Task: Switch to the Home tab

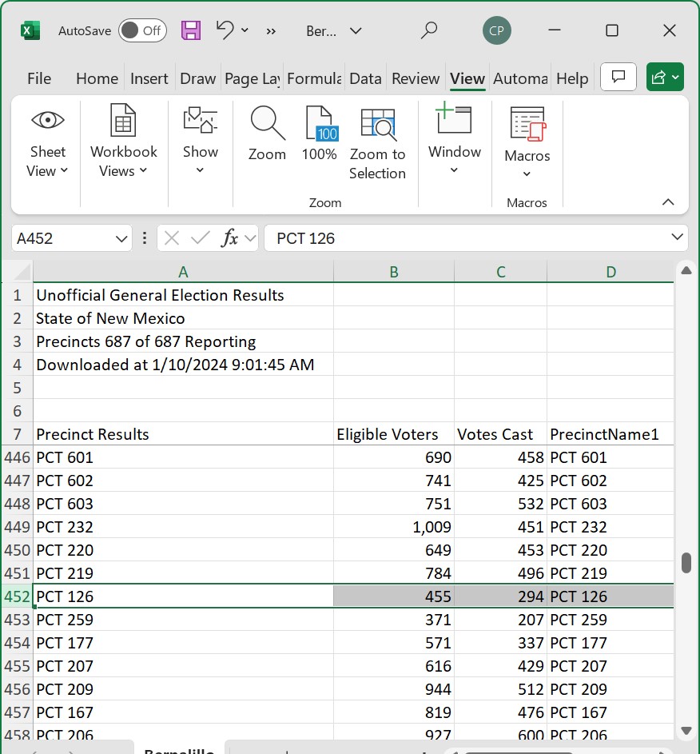Action: coord(97,78)
